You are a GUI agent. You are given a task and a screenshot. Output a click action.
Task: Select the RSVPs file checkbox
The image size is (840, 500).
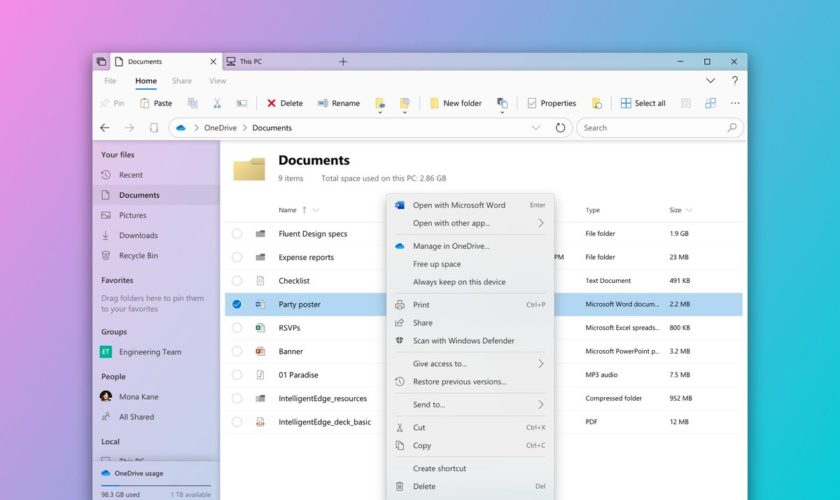(237, 328)
